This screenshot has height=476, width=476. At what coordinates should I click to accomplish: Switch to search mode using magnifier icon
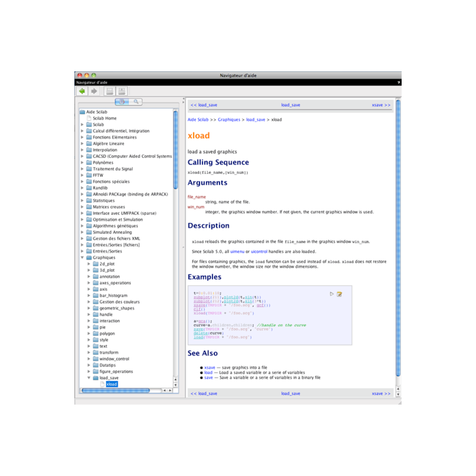tap(136, 101)
